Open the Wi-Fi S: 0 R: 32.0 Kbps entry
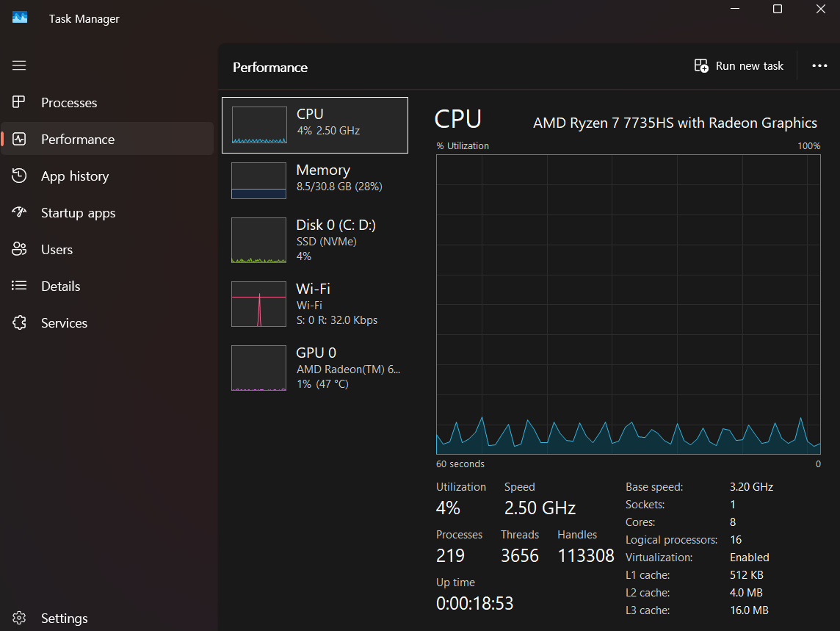Screen dimensions: 840x631 point(315,304)
